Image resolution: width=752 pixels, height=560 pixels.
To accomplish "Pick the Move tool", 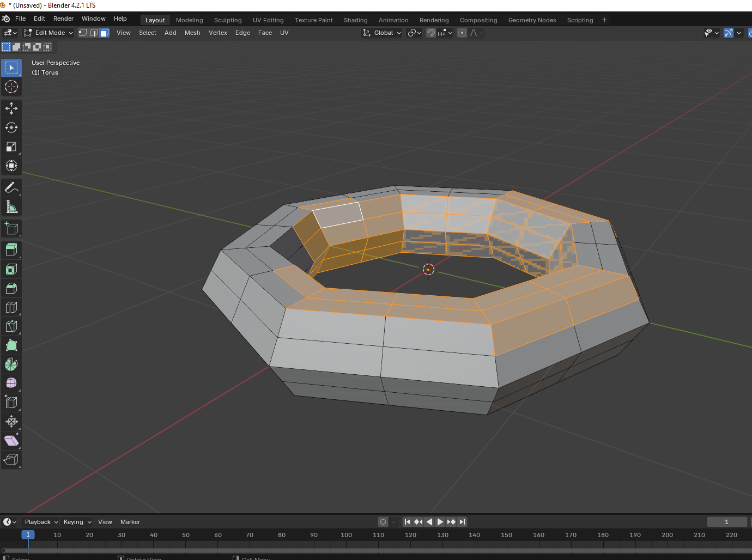I will [x=11, y=108].
